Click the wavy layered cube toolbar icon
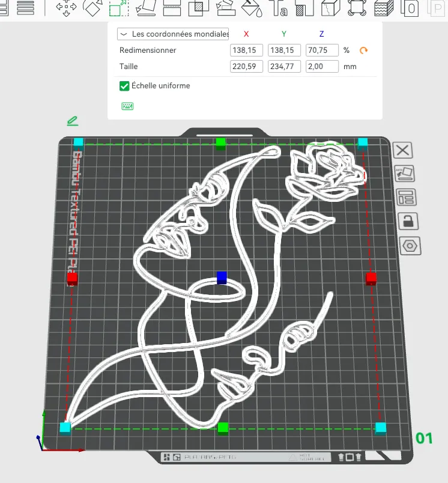The height and width of the screenshot is (483, 448). (x=384, y=7)
